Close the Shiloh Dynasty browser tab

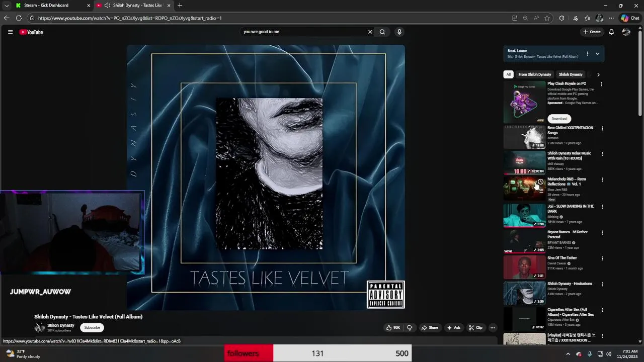[169, 6]
